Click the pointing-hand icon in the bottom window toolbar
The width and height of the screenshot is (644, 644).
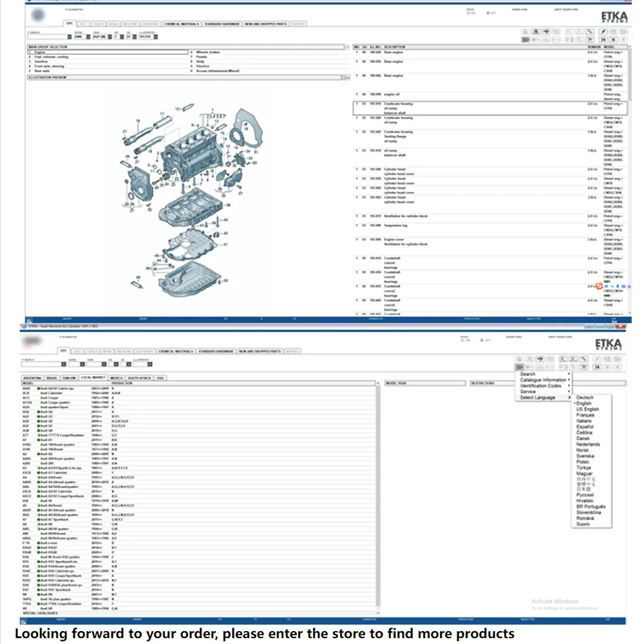pyautogui.click(x=540, y=359)
